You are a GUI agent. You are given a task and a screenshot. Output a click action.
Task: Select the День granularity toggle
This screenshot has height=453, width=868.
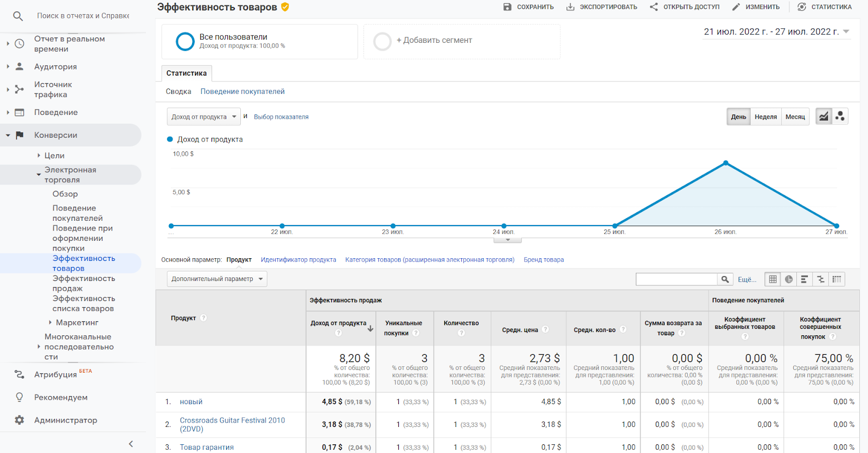coord(738,117)
